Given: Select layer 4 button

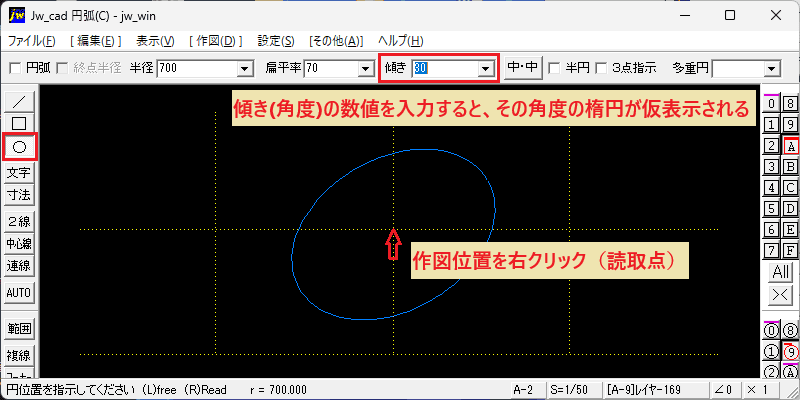Looking at the screenshot, I should coord(771,188).
